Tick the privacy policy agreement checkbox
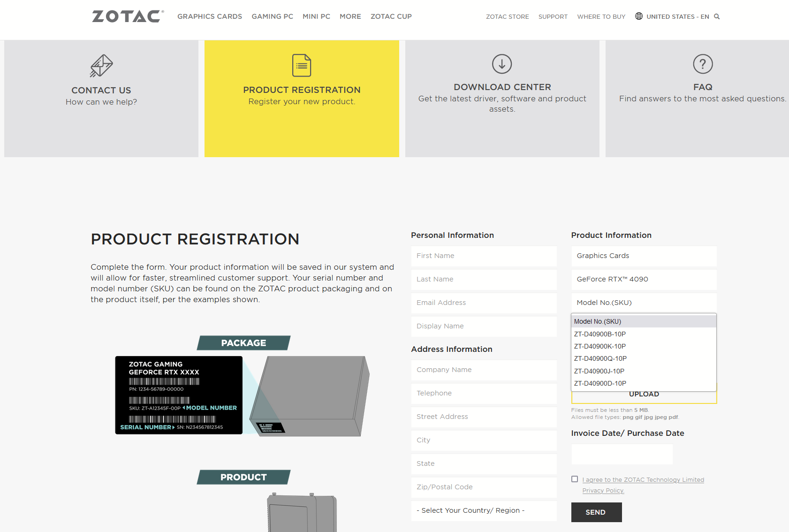The height and width of the screenshot is (532, 789). (x=575, y=479)
